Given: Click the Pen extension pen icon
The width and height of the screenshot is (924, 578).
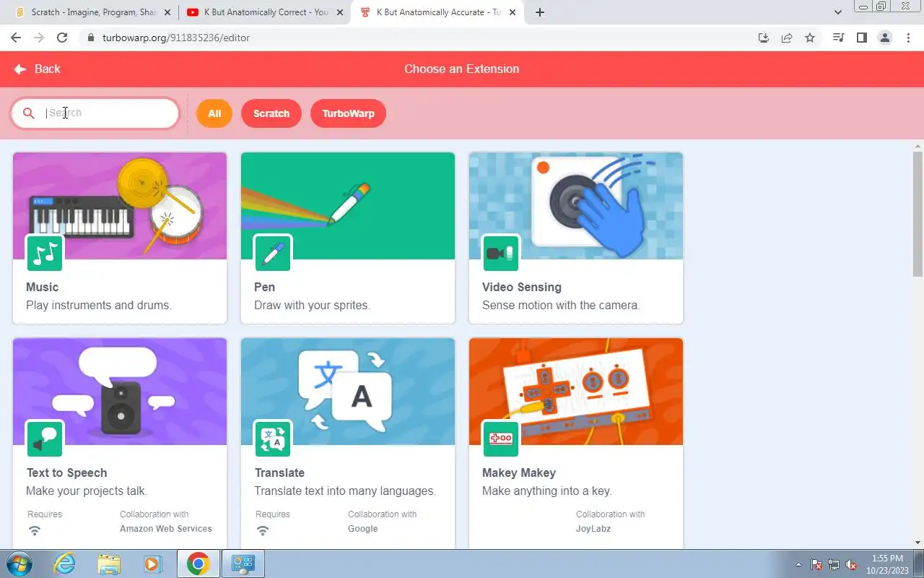Looking at the screenshot, I should 273,253.
